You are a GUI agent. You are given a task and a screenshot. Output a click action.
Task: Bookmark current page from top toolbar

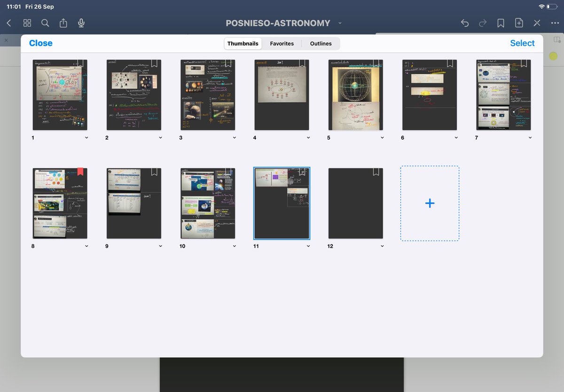click(x=501, y=23)
